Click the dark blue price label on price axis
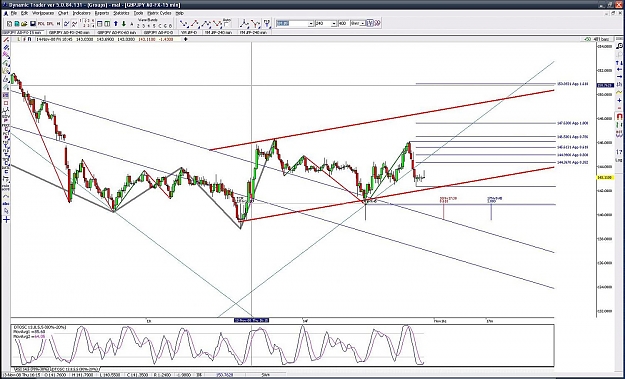The image size is (625, 379). click(x=604, y=85)
